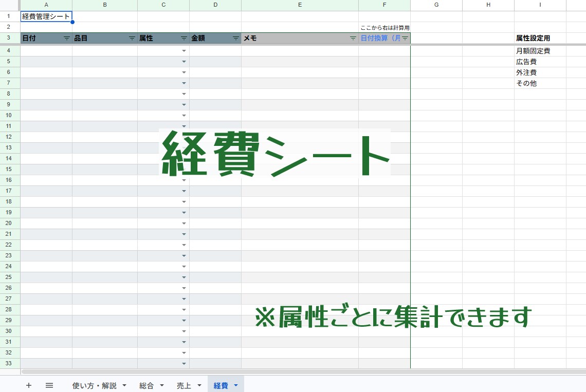Open 属性 dropdown arrow in row 24
This screenshot has height=392, width=586.
coord(184,267)
